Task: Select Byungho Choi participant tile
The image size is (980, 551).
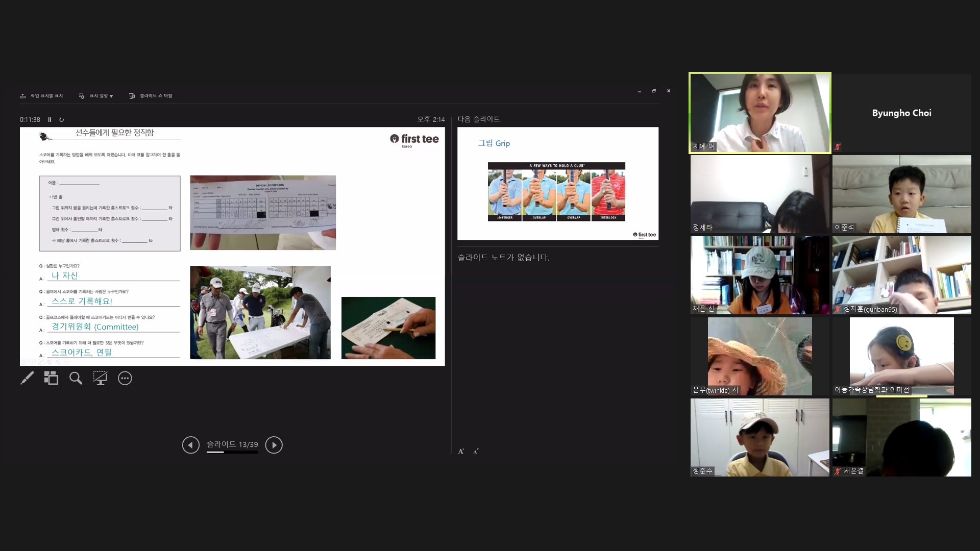Action: coord(901,113)
